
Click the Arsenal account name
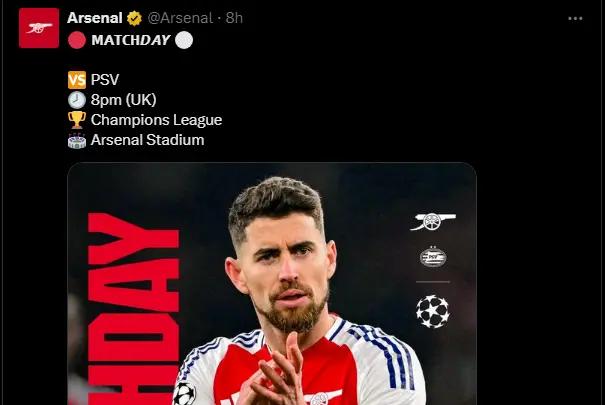[95, 18]
